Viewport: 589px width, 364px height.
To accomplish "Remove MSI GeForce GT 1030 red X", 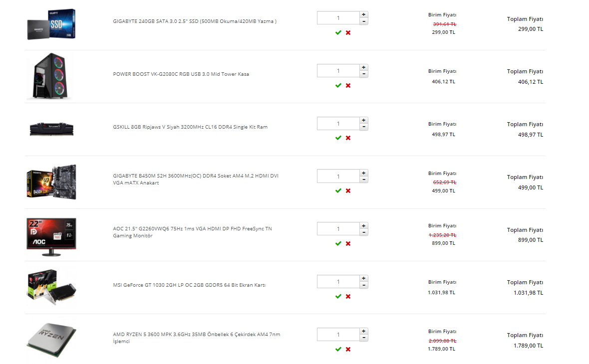I will coord(348,297).
